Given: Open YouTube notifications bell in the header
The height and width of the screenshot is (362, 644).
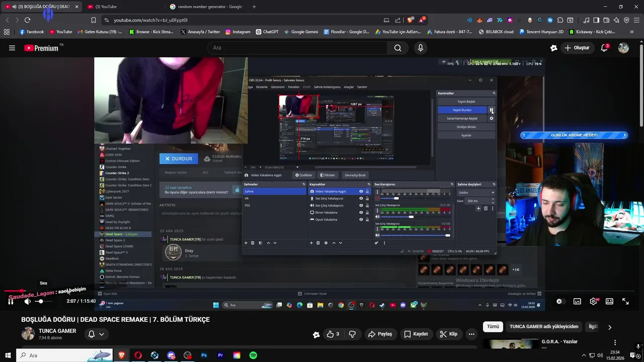Looking at the screenshot, I should (x=605, y=48).
